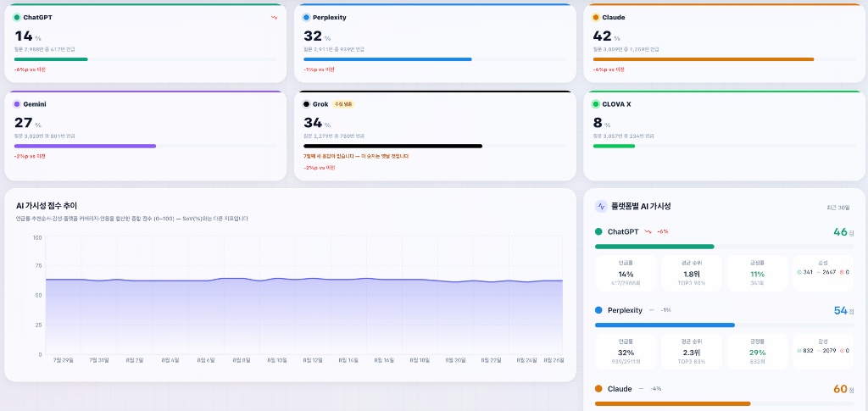This screenshot has height=411, width=868.
Task: Click the positive sentiment icon beside 832
Action: (798, 351)
